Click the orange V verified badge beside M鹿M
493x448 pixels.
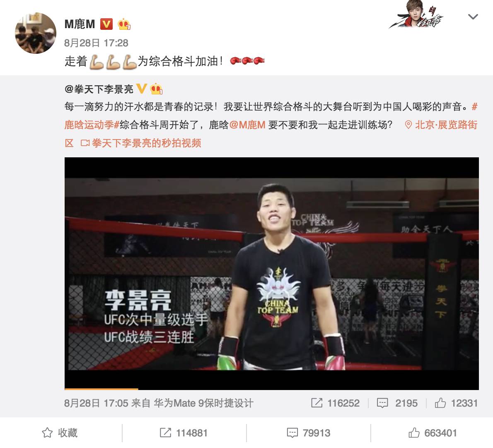(x=106, y=24)
